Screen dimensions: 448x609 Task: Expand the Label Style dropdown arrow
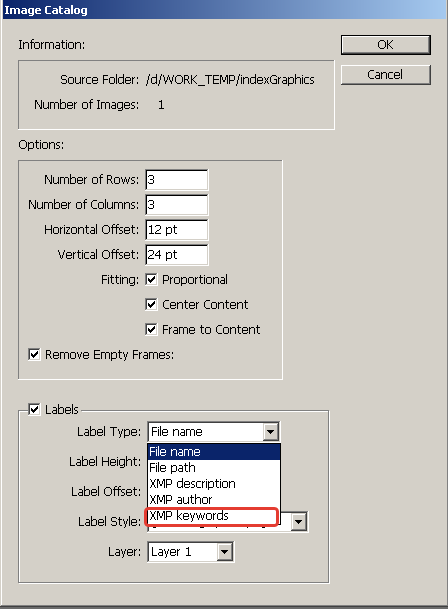298,522
